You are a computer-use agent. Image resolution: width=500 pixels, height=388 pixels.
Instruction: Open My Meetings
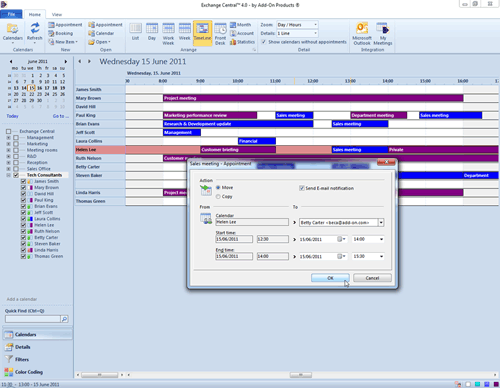coord(383,34)
